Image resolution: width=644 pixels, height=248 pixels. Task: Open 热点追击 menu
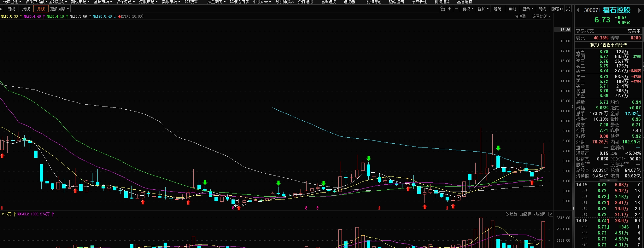pyautogui.click(x=396, y=2)
